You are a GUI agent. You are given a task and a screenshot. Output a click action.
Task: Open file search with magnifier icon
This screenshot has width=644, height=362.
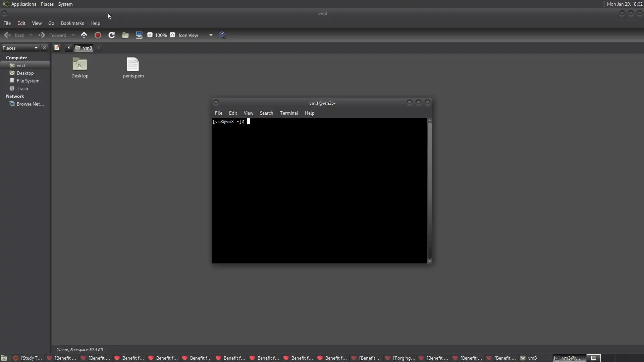tap(222, 35)
